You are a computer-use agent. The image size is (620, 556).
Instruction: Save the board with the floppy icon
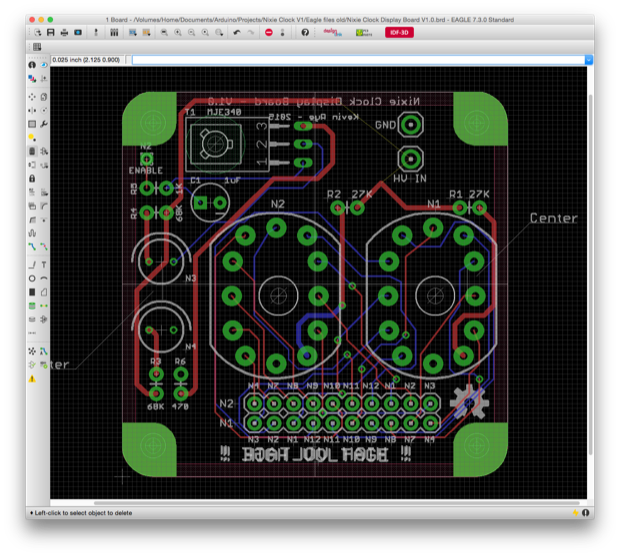[51, 32]
